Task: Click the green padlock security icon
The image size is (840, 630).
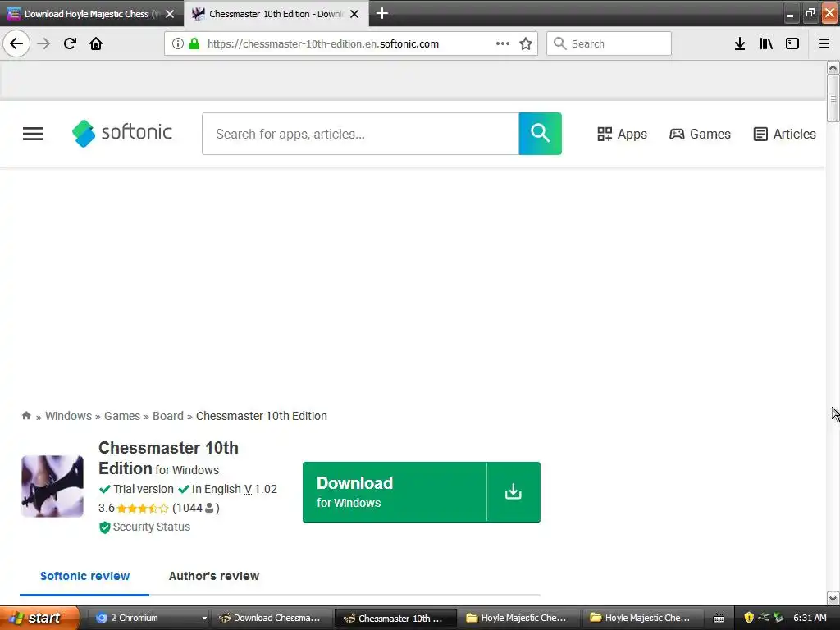Action: tap(194, 43)
